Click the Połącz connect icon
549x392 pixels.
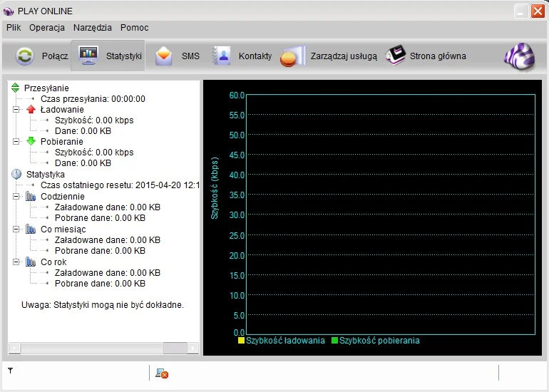click(25, 56)
